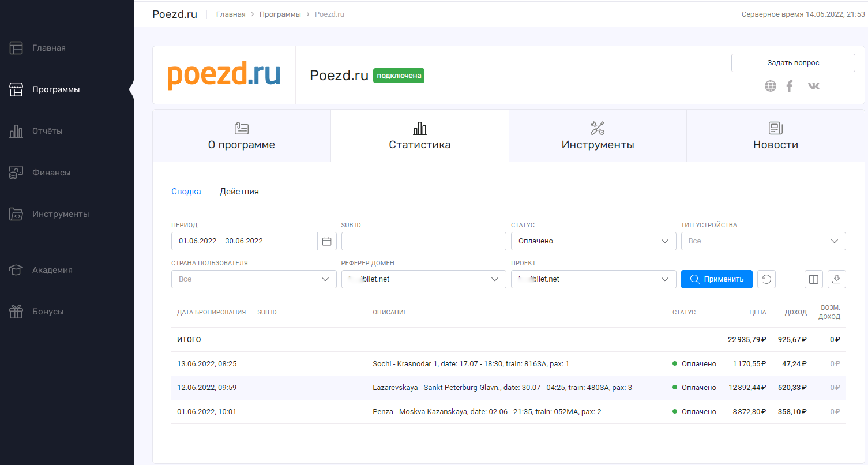Open the program website globe icon
Image resolution: width=868 pixels, height=465 pixels.
point(771,86)
